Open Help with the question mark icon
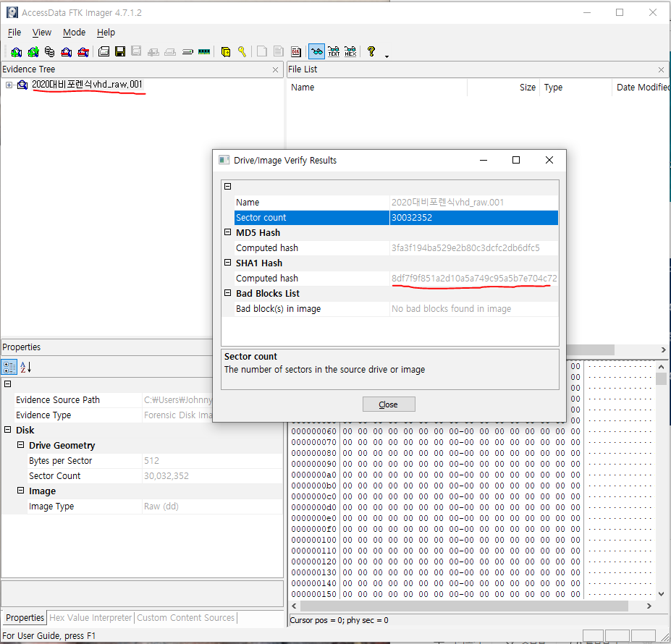Screen dimensions: 671x644 371,52
